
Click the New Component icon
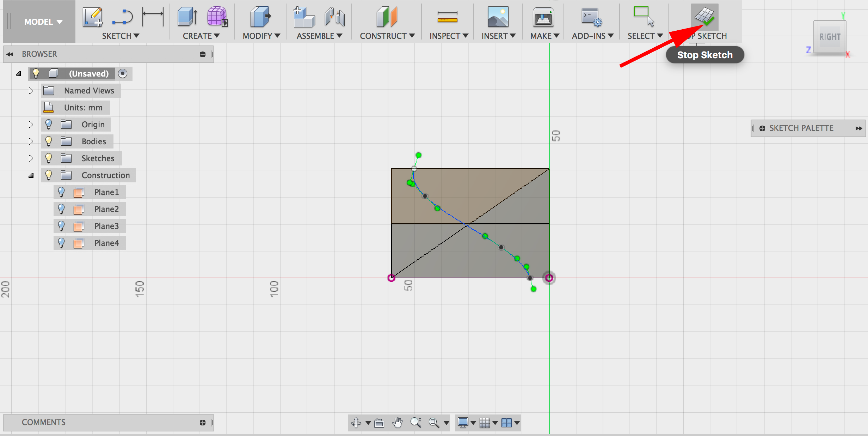[x=304, y=17]
